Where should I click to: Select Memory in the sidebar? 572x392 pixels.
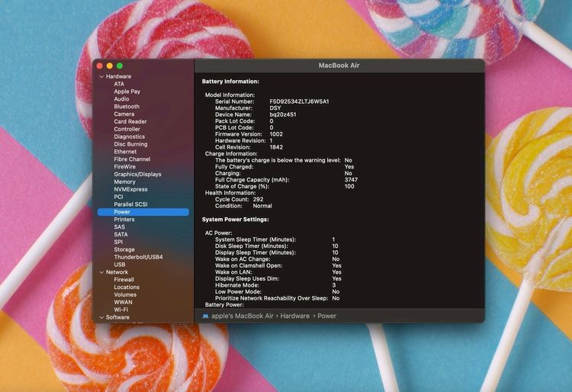(124, 182)
